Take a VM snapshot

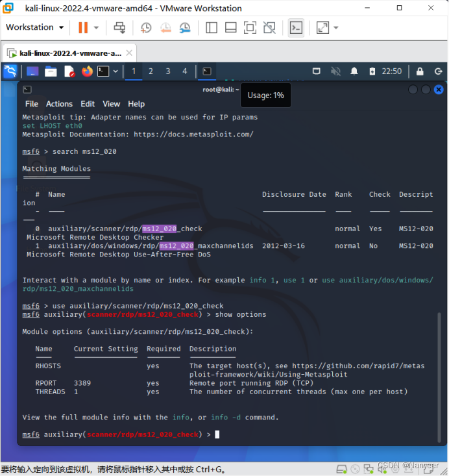click(146, 28)
